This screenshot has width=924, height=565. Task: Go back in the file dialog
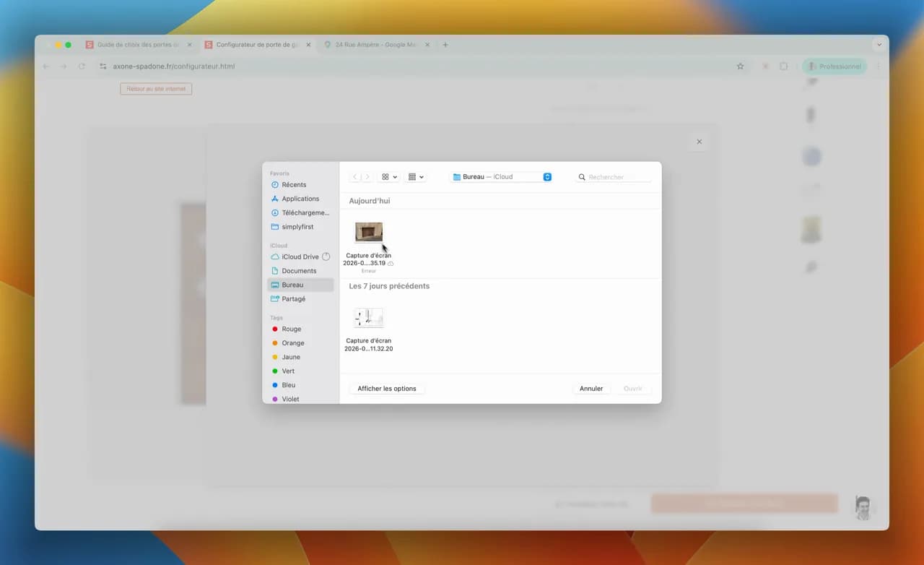354,177
